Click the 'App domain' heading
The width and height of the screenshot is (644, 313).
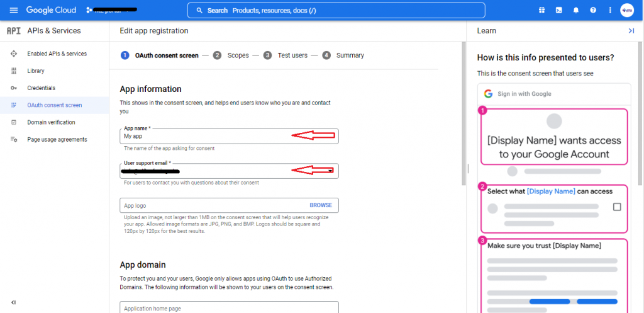[143, 265]
